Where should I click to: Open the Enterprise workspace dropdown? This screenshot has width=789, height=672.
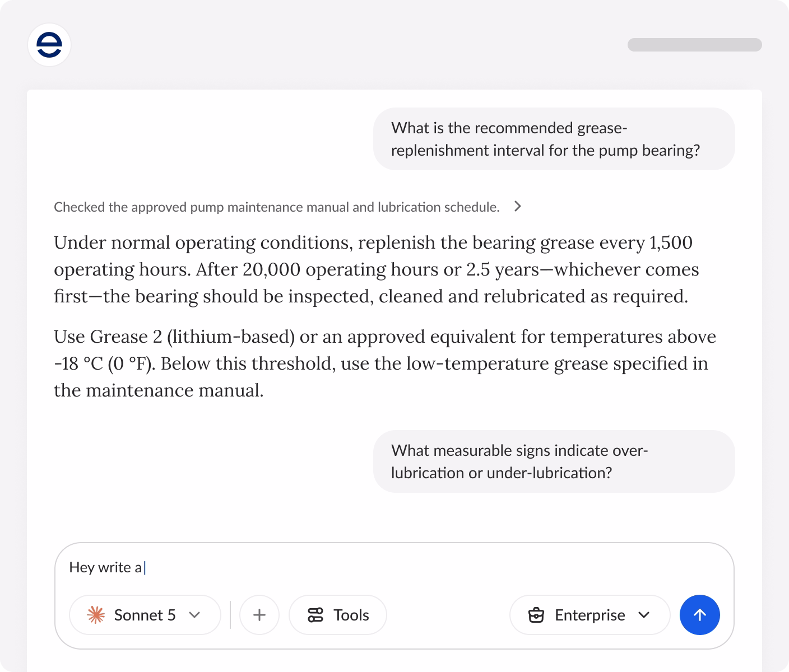[x=590, y=615]
